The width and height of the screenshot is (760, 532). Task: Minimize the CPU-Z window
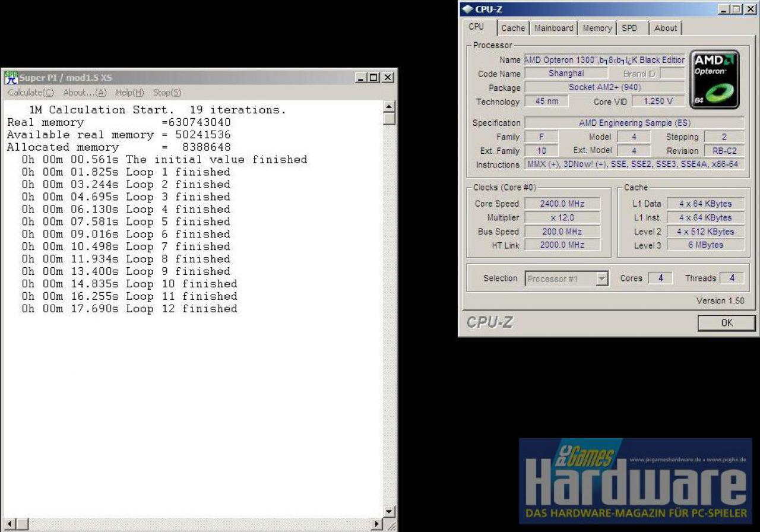click(723, 9)
